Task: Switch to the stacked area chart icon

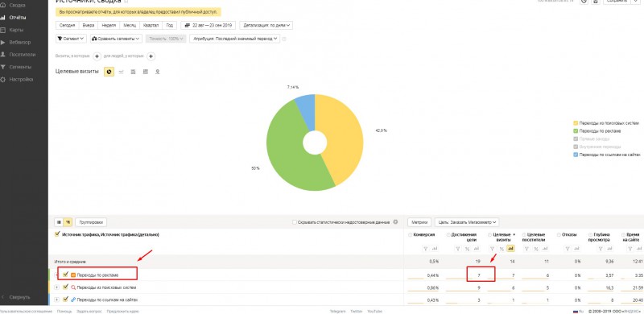Action: pyautogui.click(x=133, y=72)
